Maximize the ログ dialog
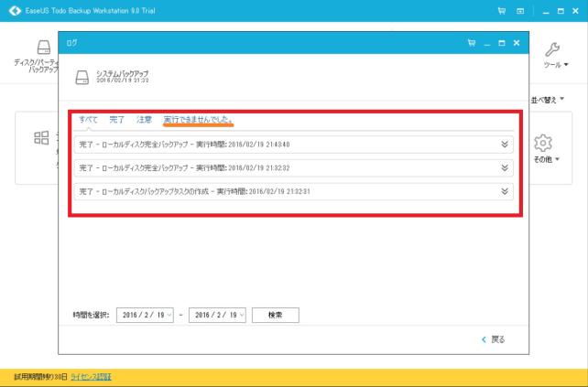Image resolution: width=588 pixels, height=387 pixels. pyautogui.click(x=502, y=43)
